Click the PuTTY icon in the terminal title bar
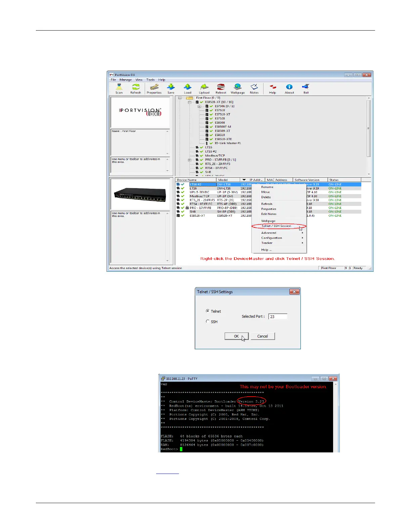Screen dimensions: 411x532 pyautogui.click(x=163, y=379)
